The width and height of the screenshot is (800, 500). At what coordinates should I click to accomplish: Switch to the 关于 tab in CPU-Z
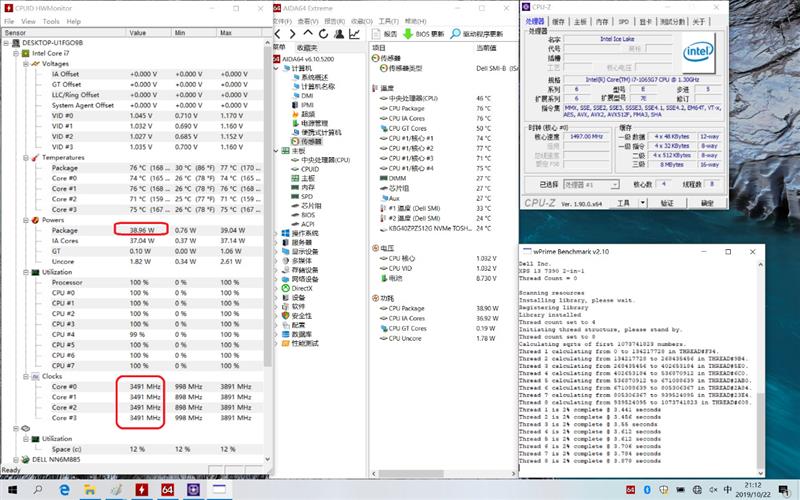(x=698, y=21)
